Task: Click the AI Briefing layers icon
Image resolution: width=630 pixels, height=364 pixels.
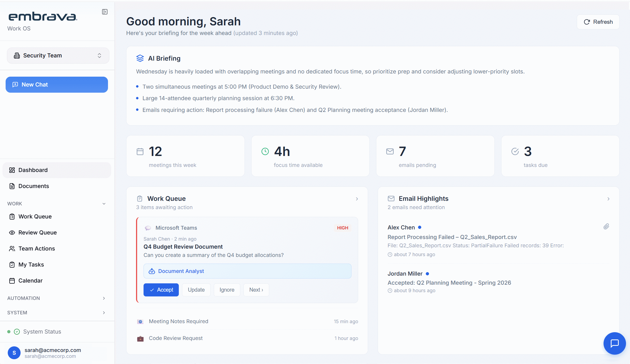Action: 140,58
